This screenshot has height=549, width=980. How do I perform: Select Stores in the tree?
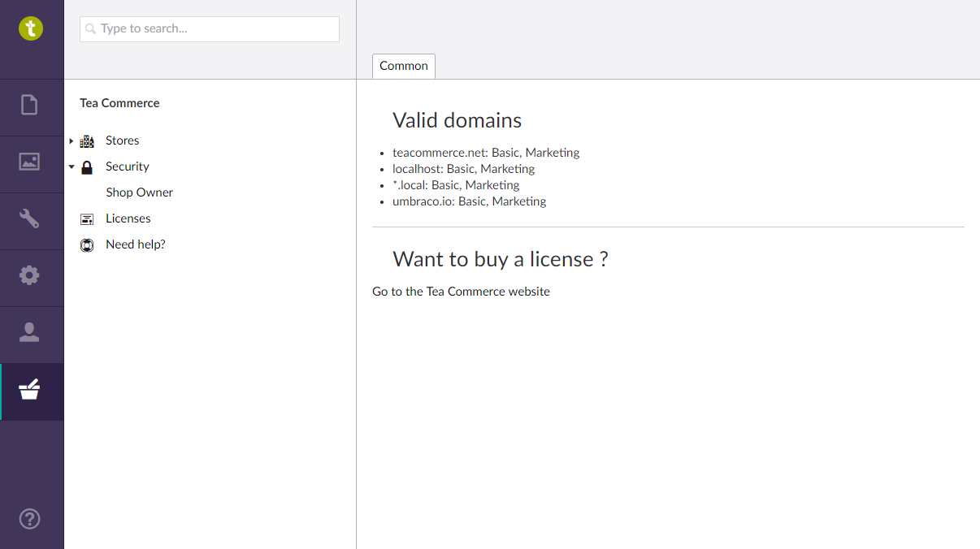(x=123, y=140)
